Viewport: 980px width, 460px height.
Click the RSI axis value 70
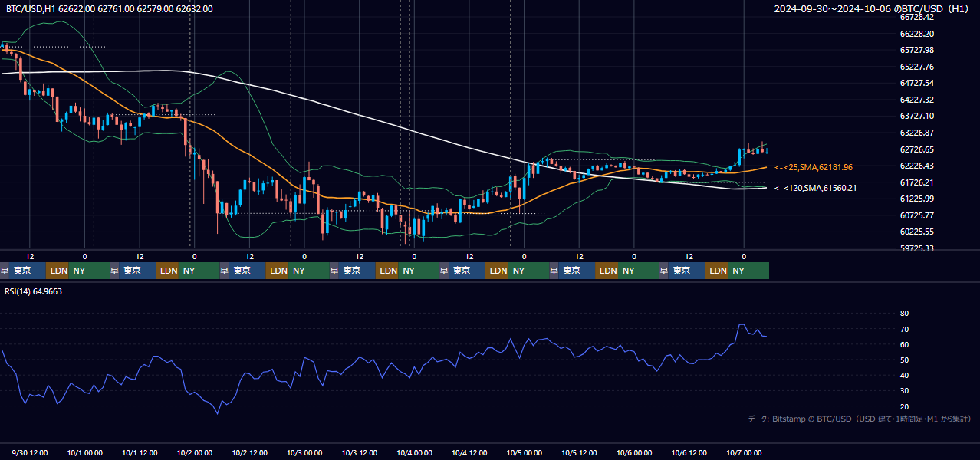904,329
